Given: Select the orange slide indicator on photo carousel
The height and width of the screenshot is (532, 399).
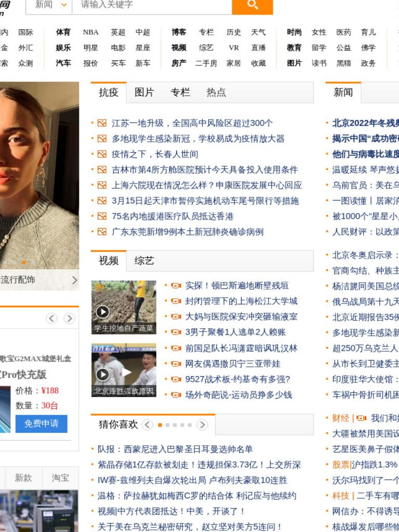Looking at the screenshot, I should click(x=24, y=262).
